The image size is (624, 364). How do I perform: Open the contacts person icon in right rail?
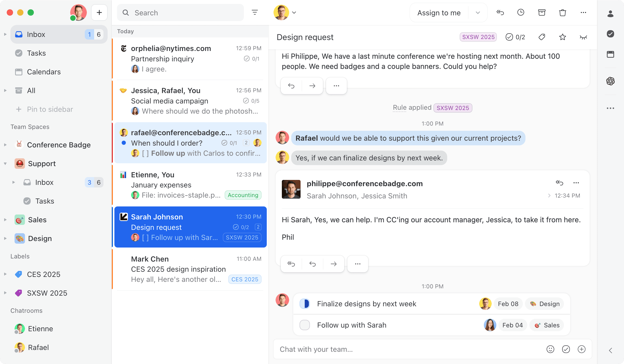coord(610,14)
